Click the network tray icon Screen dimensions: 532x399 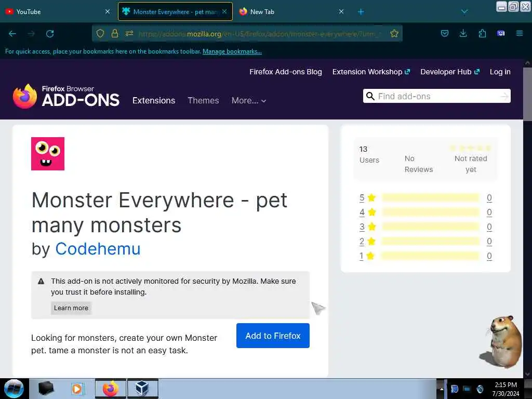pos(467,389)
